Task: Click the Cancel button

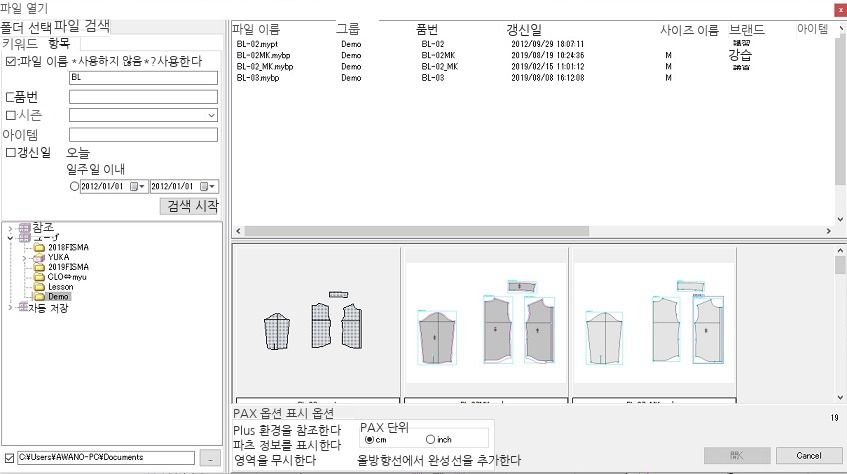Action: pyautogui.click(x=809, y=456)
